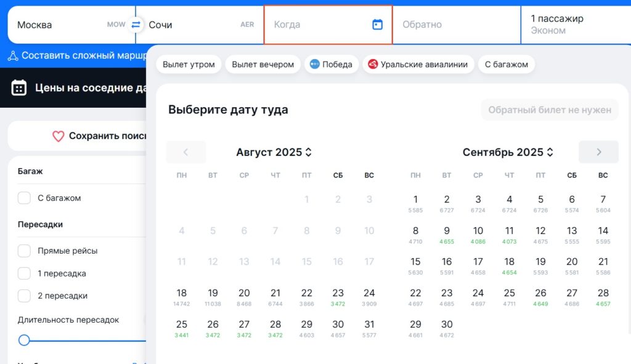Enable the С багажом checkbox
Viewport: 631px width, 364px height.
(24, 198)
